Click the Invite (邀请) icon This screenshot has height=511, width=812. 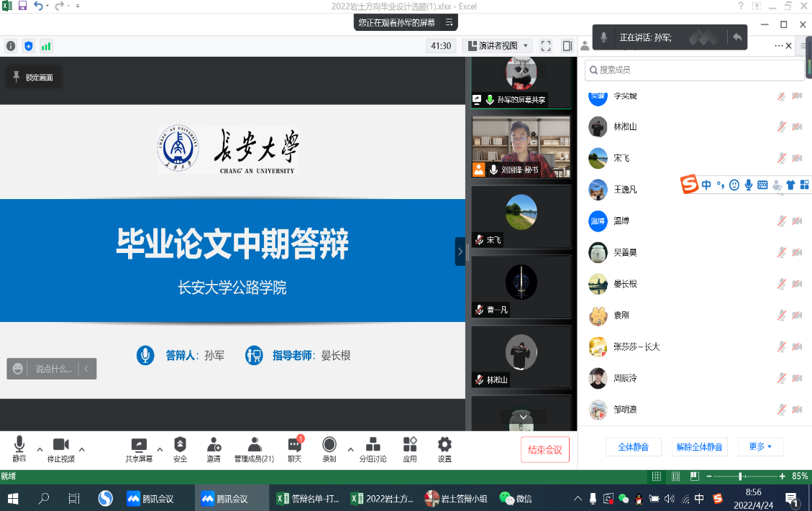(214, 445)
